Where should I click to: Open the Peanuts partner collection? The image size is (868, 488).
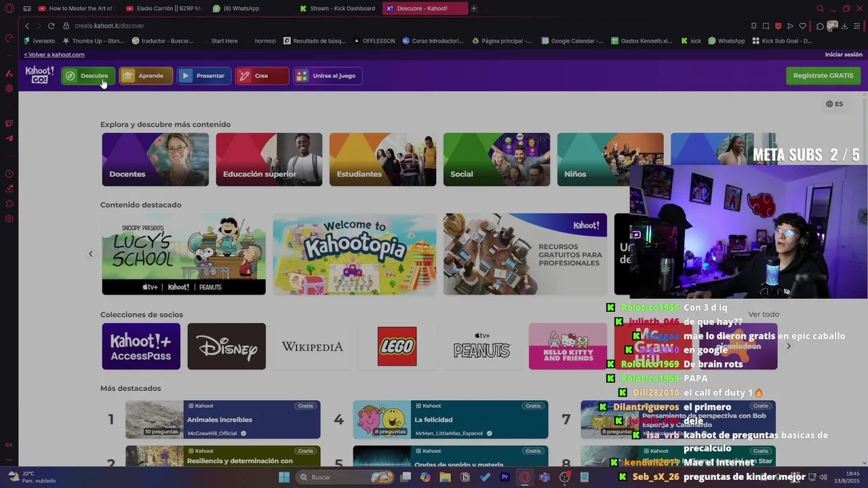[482, 346]
